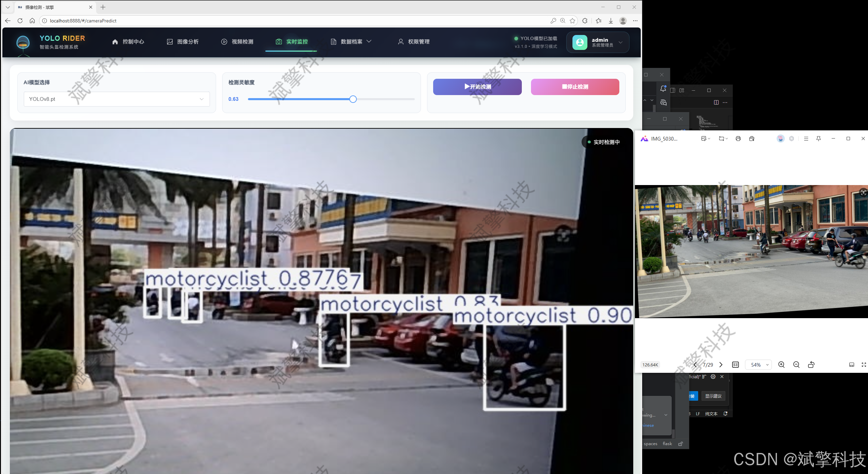Zoom in on the image viewer photo
868x474 pixels.
[x=781, y=365]
